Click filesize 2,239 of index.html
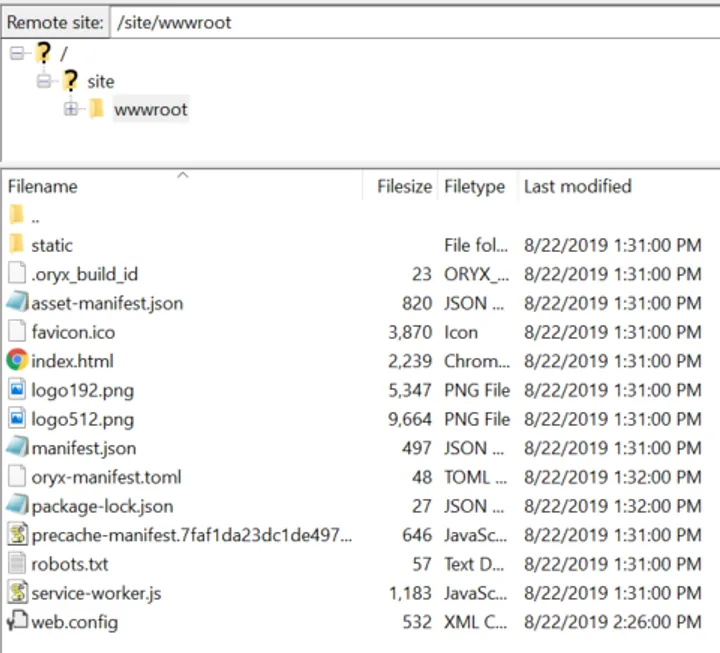Image resolution: width=720 pixels, height=653 pixels. pyautogui.click(x=410, y=361)
